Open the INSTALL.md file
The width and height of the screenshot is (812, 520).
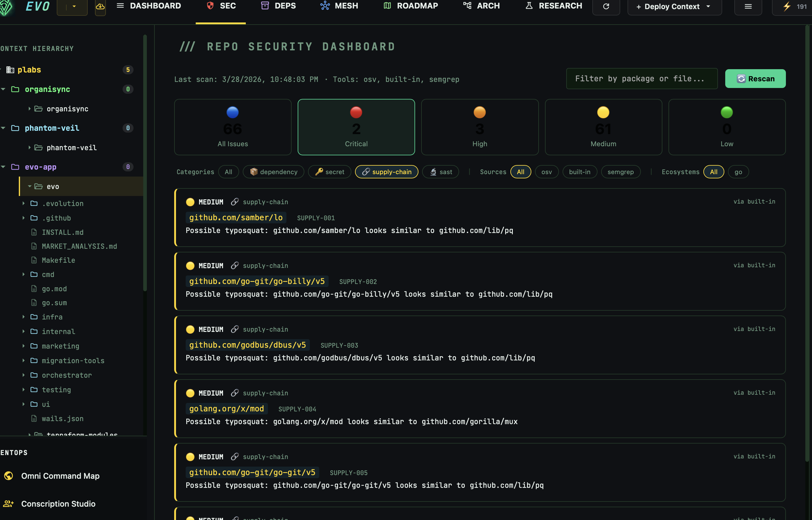click(63, 232)
